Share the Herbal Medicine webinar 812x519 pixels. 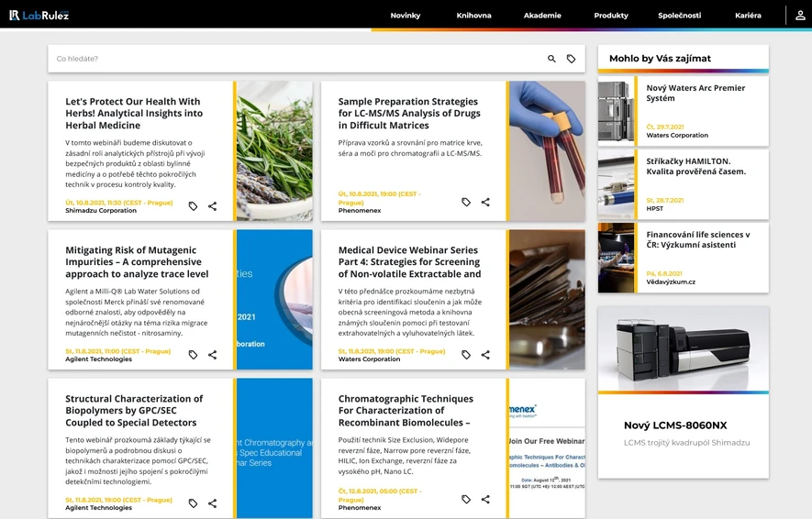pyautogui.click(x=212, y=206)
